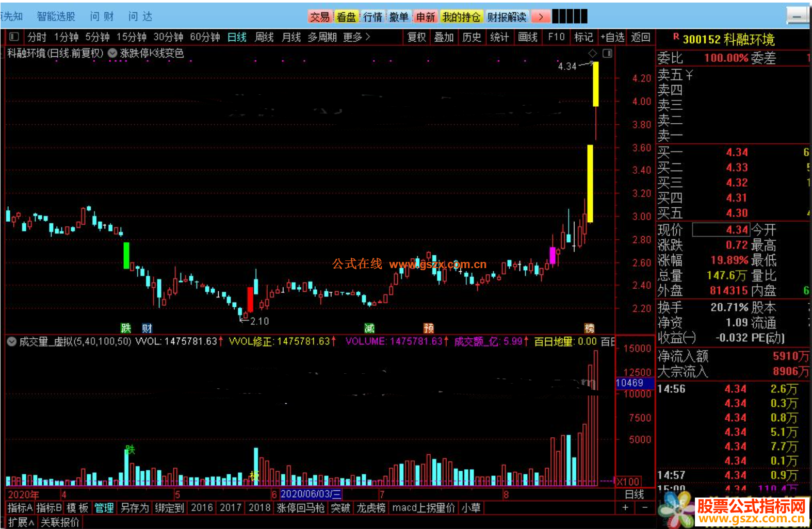Switch to 周线 weekly chart
The image size is (812, 529).
coord(264,37)
